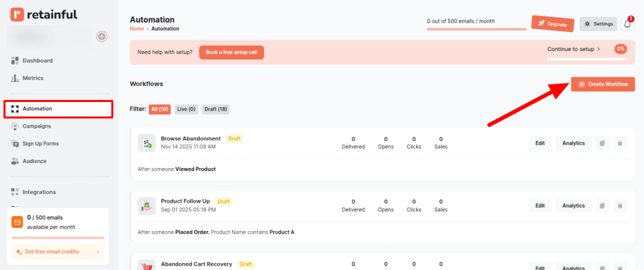Click Draft badge on Abandoned Cart Recovery

(x=246, y=264)
